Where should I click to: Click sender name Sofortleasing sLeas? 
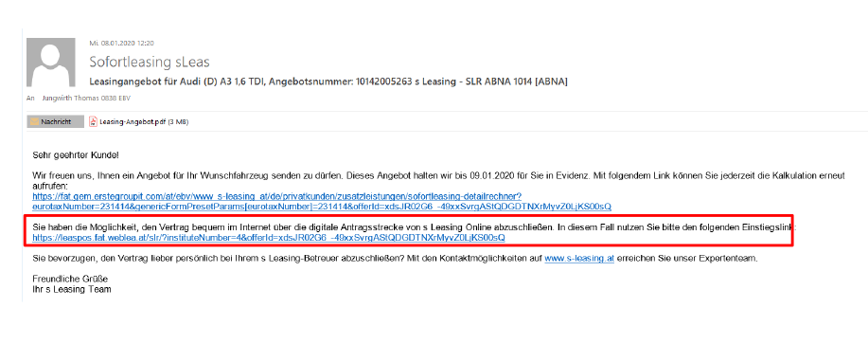tap(150, 62)
